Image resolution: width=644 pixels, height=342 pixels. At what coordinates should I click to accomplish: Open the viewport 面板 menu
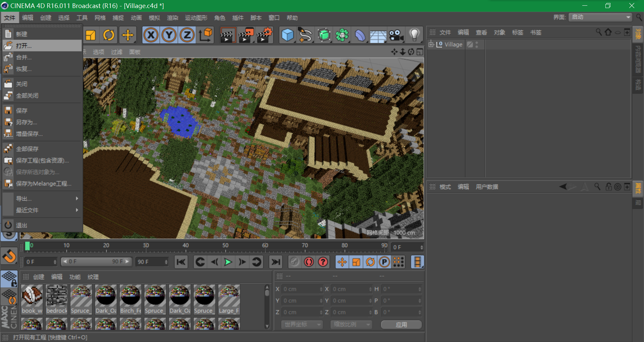[x=135, y=52]
